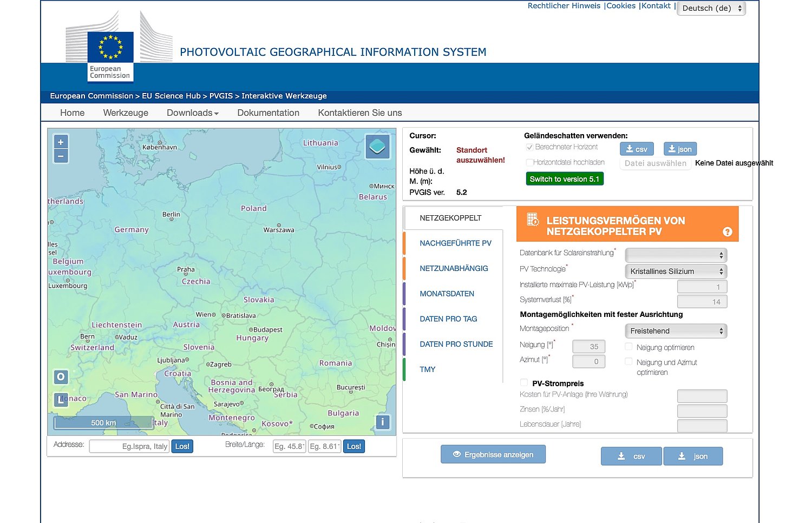Click Zinsen percent per year field
812x523 pixels.
click(702, 411)
